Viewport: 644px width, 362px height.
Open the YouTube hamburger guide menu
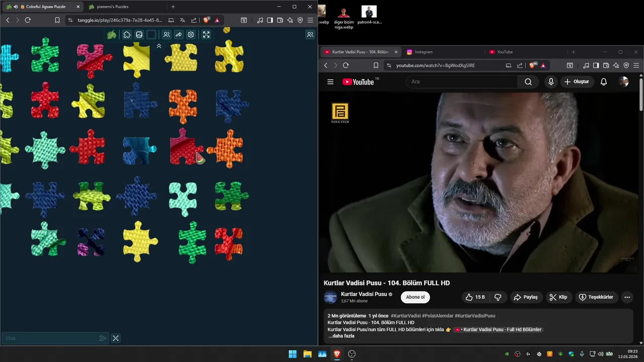point(331,82)
